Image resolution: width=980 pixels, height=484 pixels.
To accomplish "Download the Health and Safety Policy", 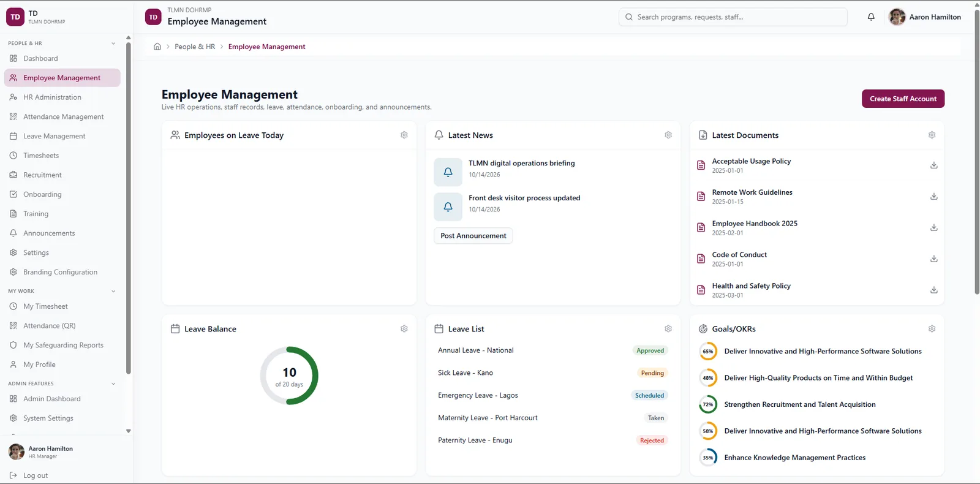I will pos(934,290).
